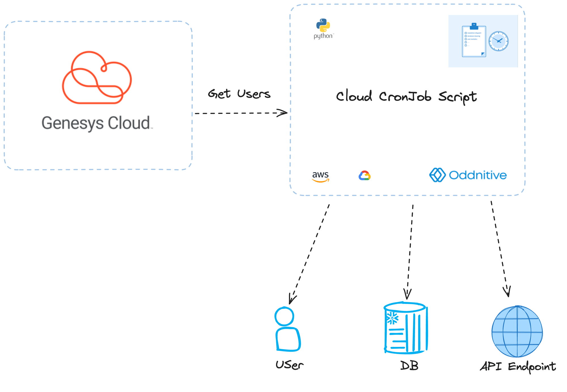Select the clipboard and clock scheduler image
Screen dimensions: 567x392
483,41
